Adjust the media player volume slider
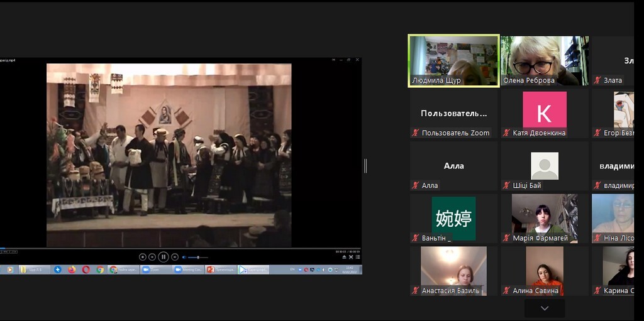This screenshot has width=644, height=321. 198,258
